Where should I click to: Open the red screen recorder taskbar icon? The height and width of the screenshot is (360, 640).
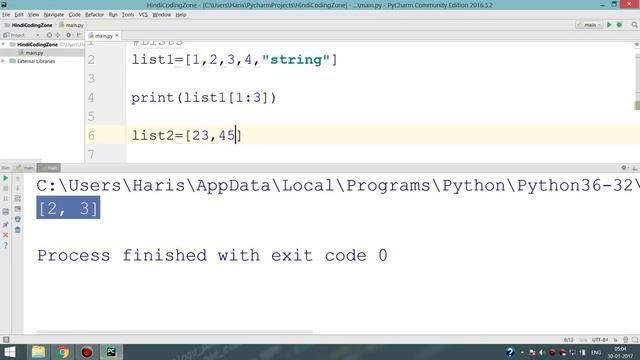(87, 352)
